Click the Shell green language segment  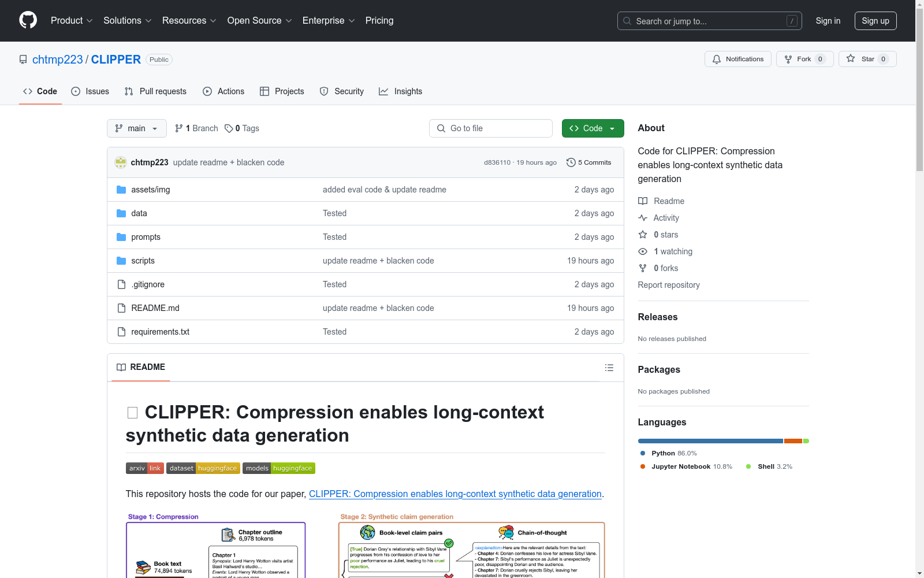click(x=806, y=441)
